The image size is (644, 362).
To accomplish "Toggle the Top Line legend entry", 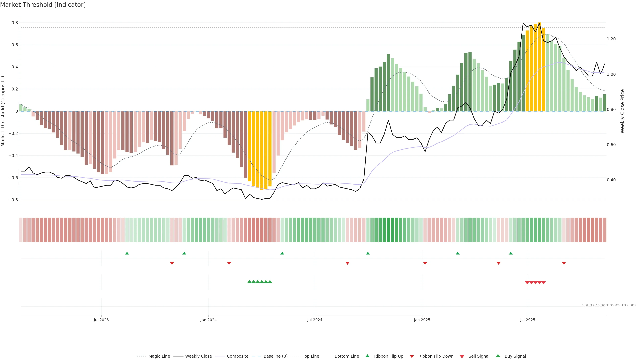I will tap(311, 356).
